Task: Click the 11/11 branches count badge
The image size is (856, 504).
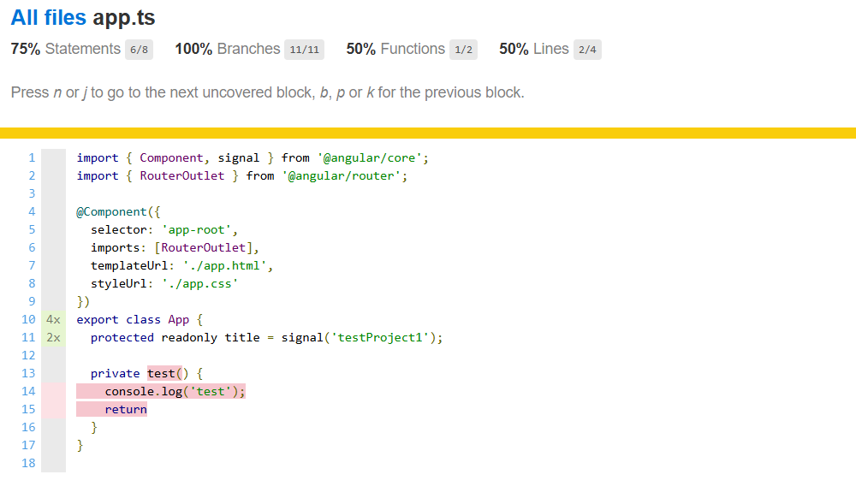Action: coord(304,50)
